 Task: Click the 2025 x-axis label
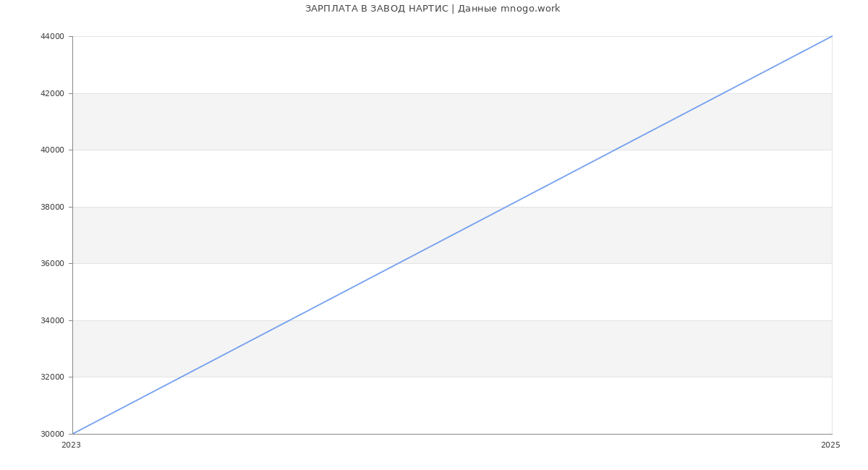(830, 445)
